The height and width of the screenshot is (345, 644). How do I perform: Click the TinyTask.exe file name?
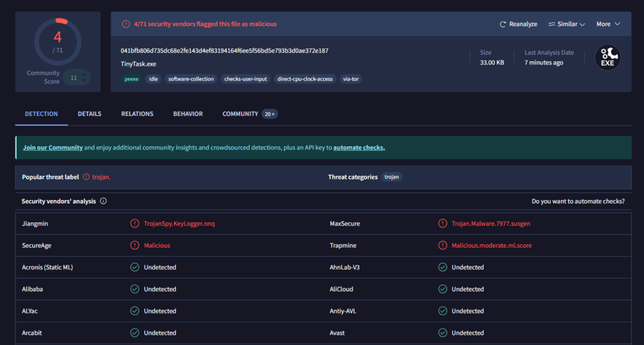click(138, 64)
